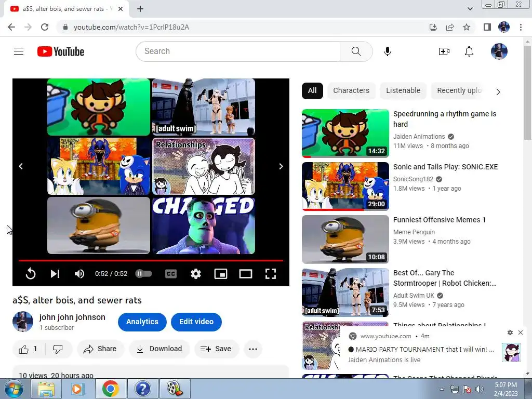Click CHANGED suggestion in end screen
The height and width of the screenshot is (399, 532).
tap(204, 225)
